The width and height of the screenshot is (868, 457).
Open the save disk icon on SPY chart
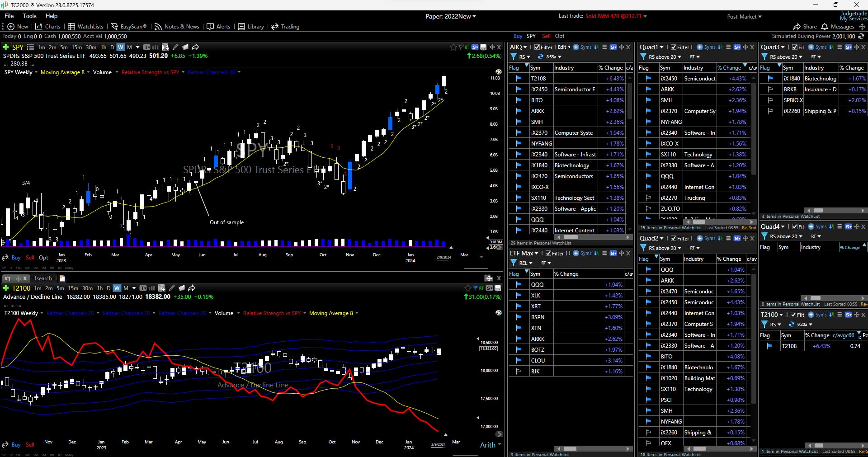483,47
